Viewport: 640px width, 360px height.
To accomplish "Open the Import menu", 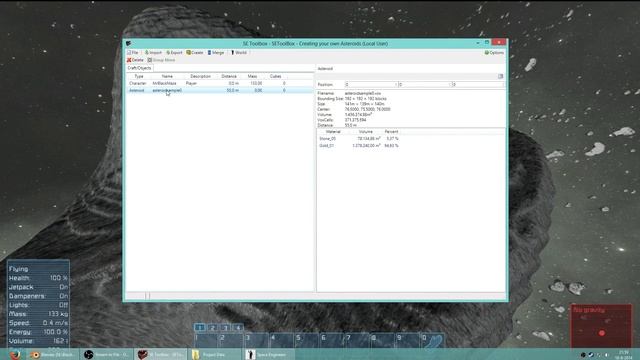I will point(153,53).
